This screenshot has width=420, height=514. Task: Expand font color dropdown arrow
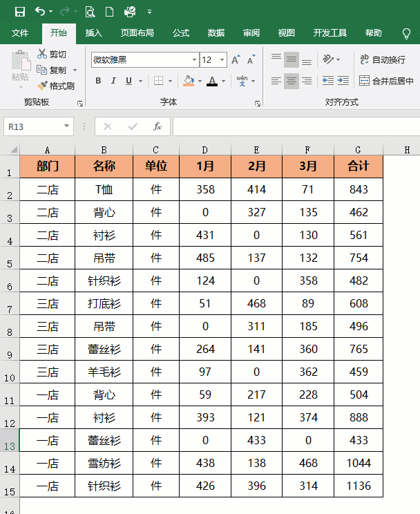(x=223, y=81)
